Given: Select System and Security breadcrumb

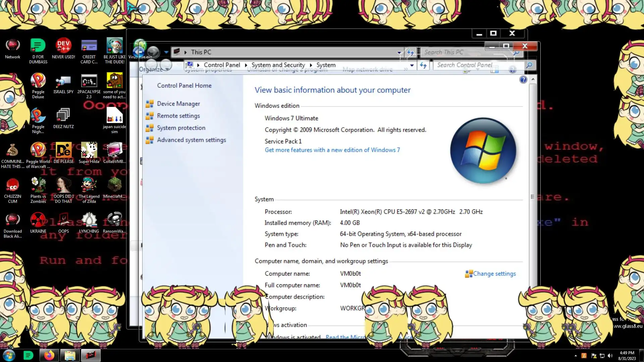Looking at the screenshot, I should pos(278,65).
